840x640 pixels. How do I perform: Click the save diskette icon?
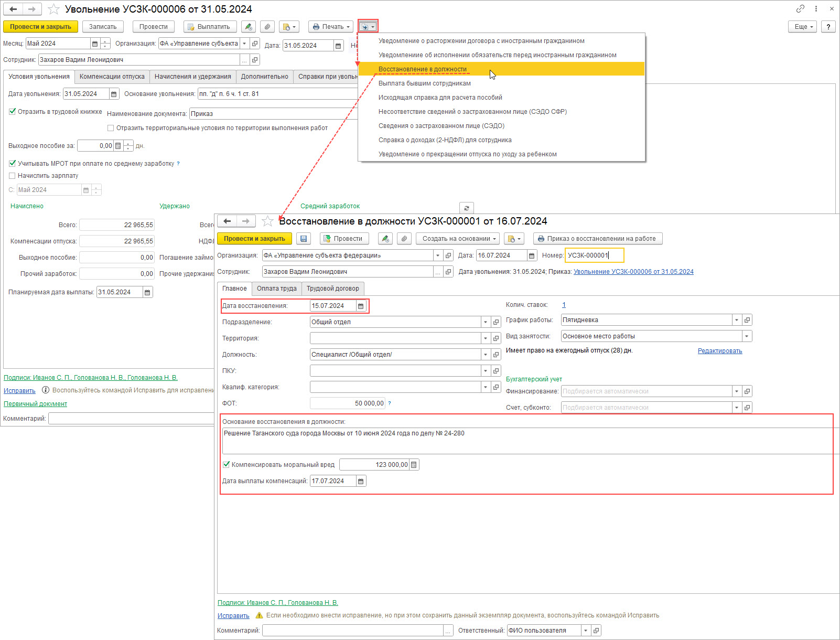pyautogui.click(x=303, y=239)
